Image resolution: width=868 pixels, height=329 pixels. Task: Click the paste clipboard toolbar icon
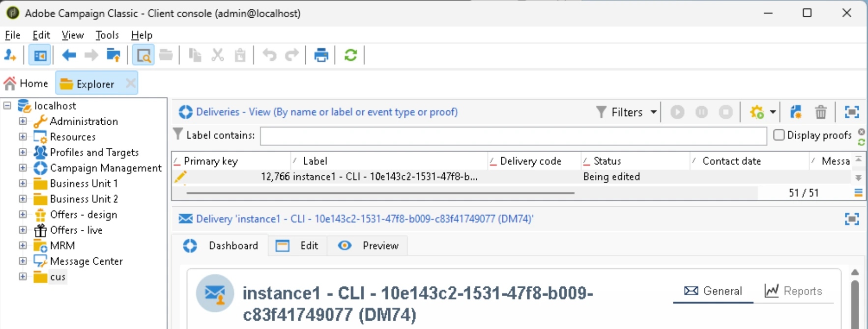click(x=240, y=55)
